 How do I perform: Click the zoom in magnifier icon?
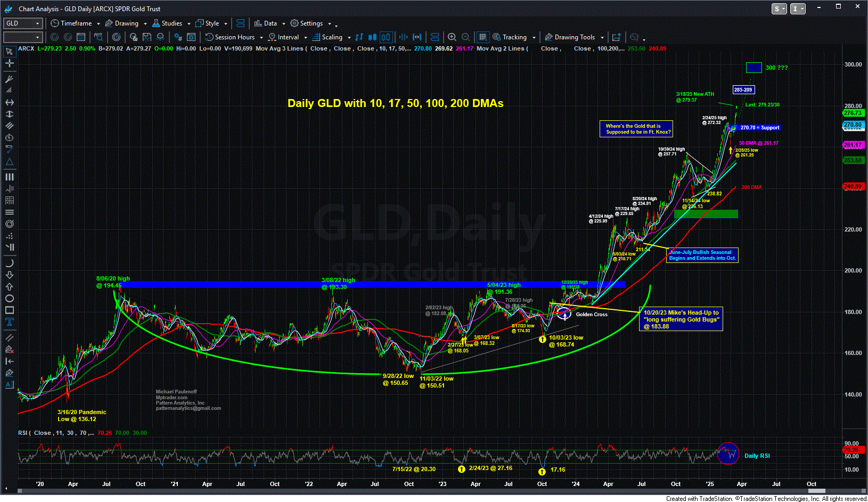452,37
